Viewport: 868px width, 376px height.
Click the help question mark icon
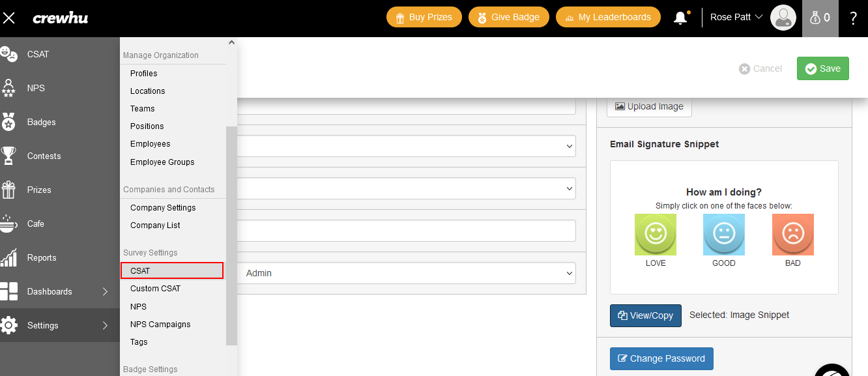click(x=853, y=18)
